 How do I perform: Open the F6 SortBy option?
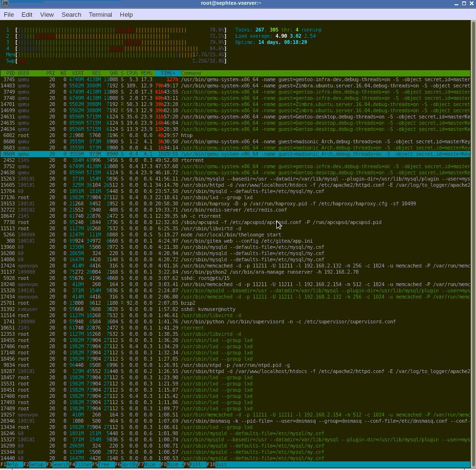click(x=128, y=464)
